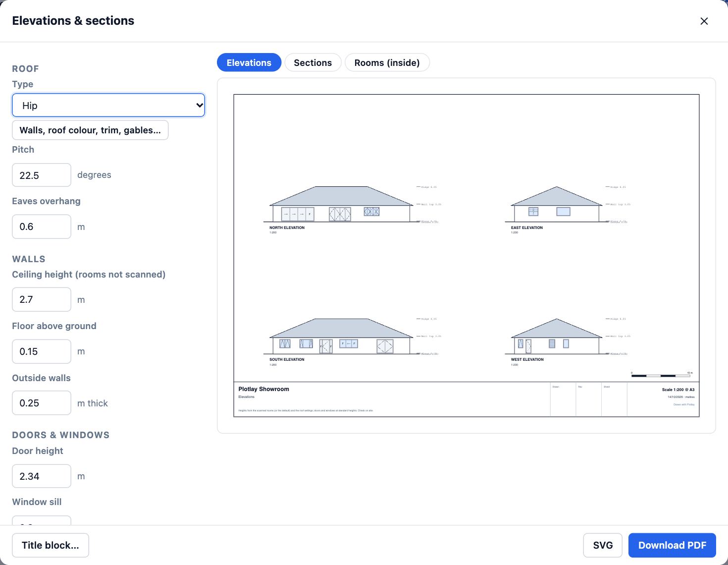Switch to the Rooms (inside) tab
The image size is (728, 565).
[387, 62]
